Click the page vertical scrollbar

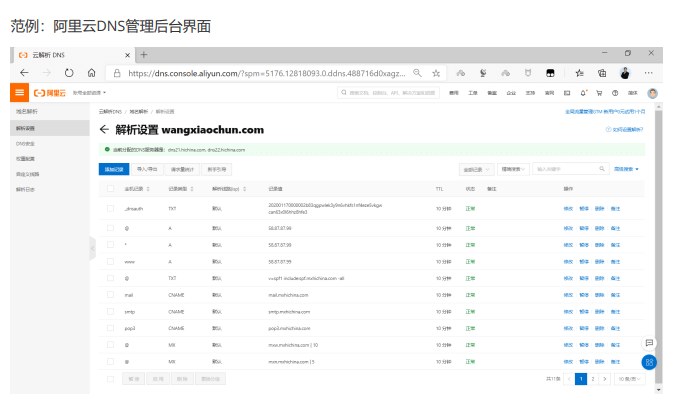pos(659,246)
